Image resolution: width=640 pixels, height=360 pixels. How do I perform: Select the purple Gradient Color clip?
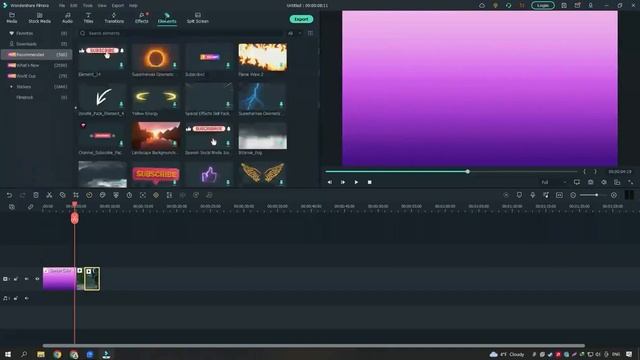click(59, 279)
